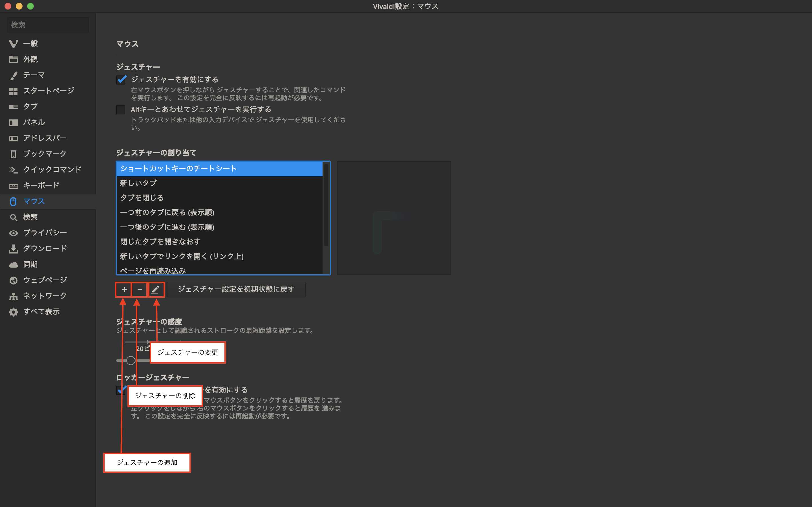Open the ブックマーク settings section
Screen dimensions: 812x507
point(44,154)
